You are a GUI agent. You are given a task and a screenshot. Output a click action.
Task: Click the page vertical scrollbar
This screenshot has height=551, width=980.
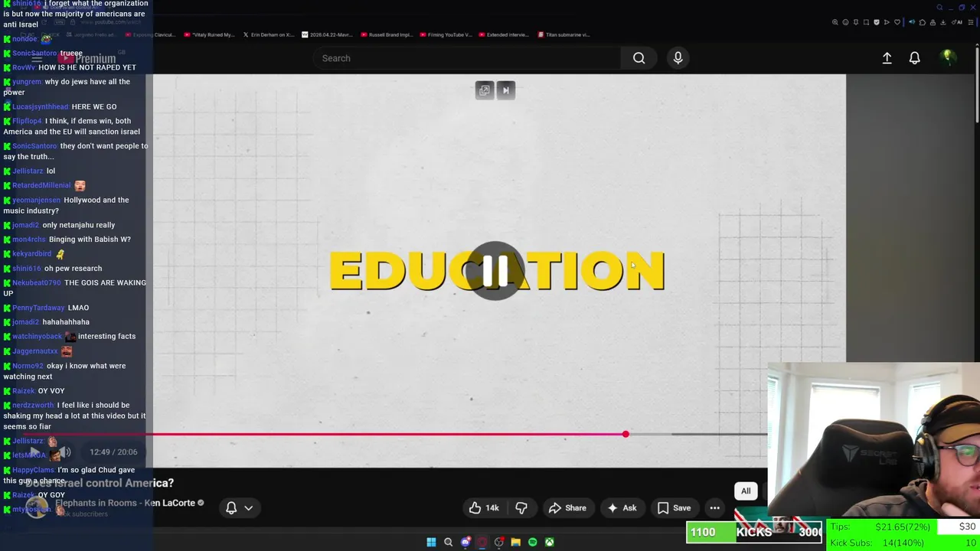click(x=976, y=84)
